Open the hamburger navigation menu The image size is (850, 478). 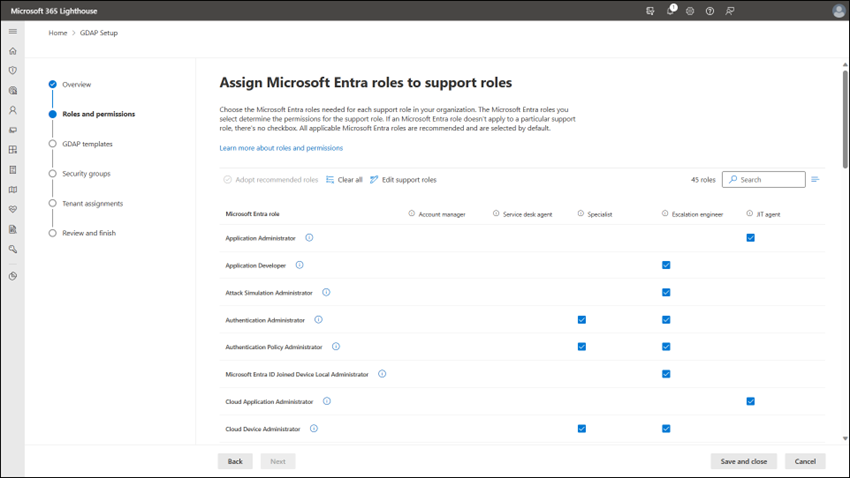coord(13,31)
